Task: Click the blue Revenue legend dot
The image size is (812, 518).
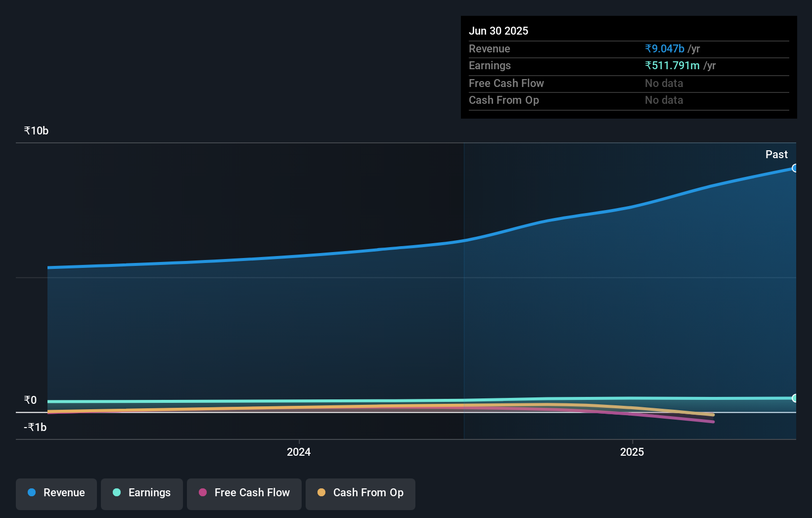Action: 31,492
